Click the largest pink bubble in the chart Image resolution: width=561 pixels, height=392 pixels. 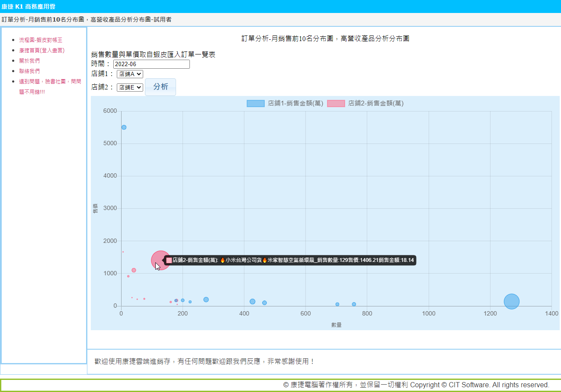click(x=160, y=260)
